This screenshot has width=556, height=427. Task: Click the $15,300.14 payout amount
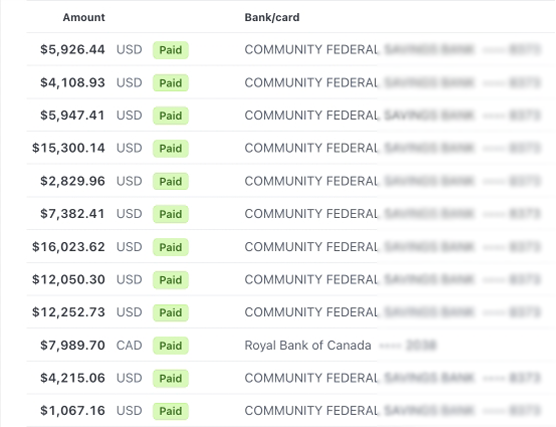click(x=68, y=148)
